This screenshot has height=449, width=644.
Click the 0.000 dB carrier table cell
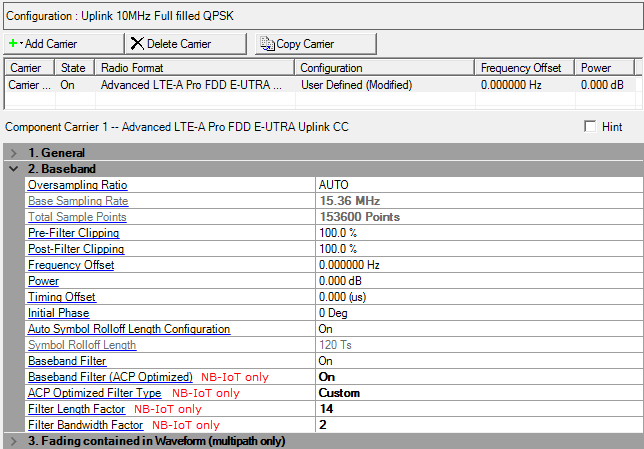pyautogui.click(x=602, y=85)
